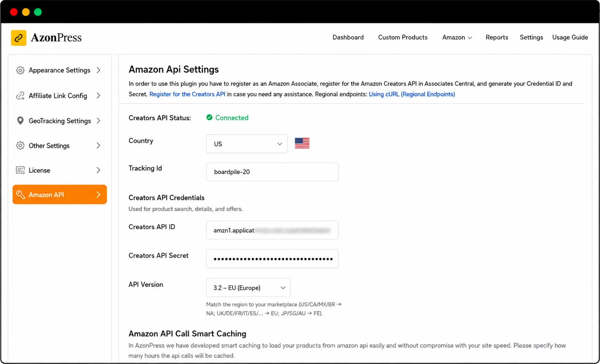Click the US flag icon
The width and height of the screenshot is (600, 364).
(302, 143)
